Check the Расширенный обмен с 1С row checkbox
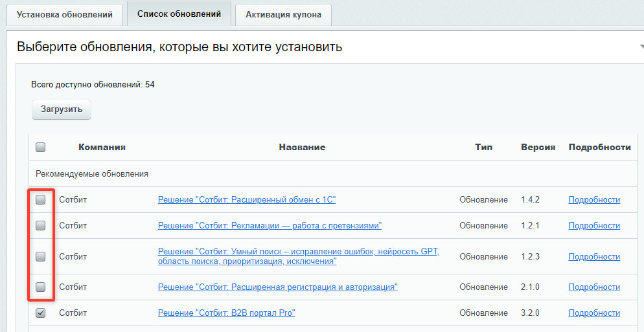The width and height of the screenshot is (644, 332). click(40, 199)
